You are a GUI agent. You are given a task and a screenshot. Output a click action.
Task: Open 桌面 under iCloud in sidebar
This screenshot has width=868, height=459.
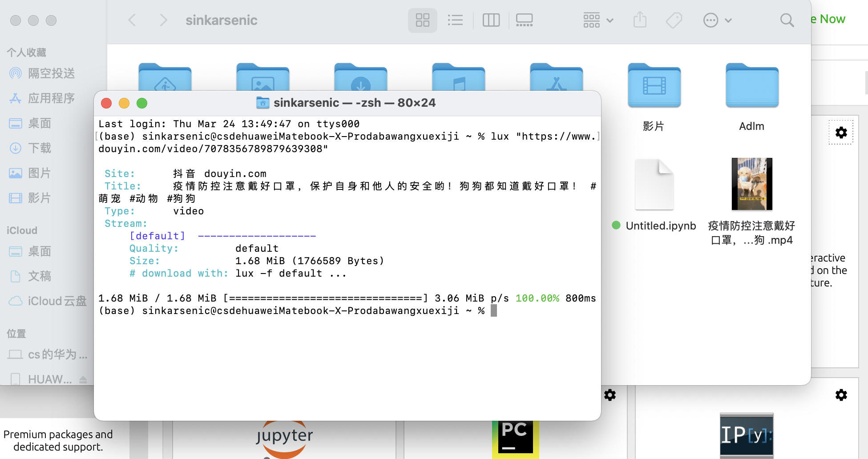(30, 251)
